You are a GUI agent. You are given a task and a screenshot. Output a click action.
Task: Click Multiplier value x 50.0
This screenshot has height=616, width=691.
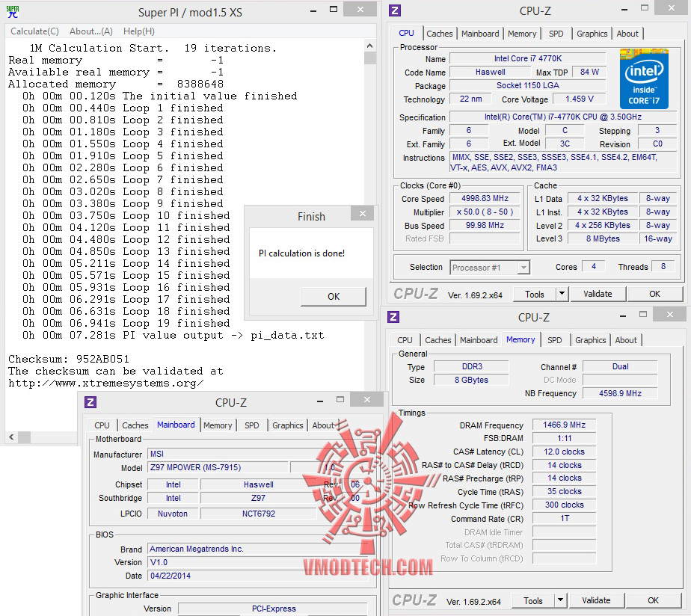(485, 212)
